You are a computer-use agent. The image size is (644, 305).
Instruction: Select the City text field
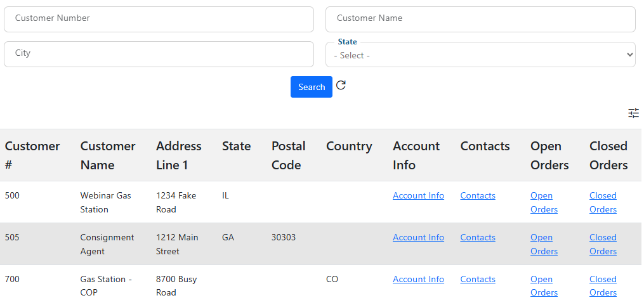pos(159,54)
